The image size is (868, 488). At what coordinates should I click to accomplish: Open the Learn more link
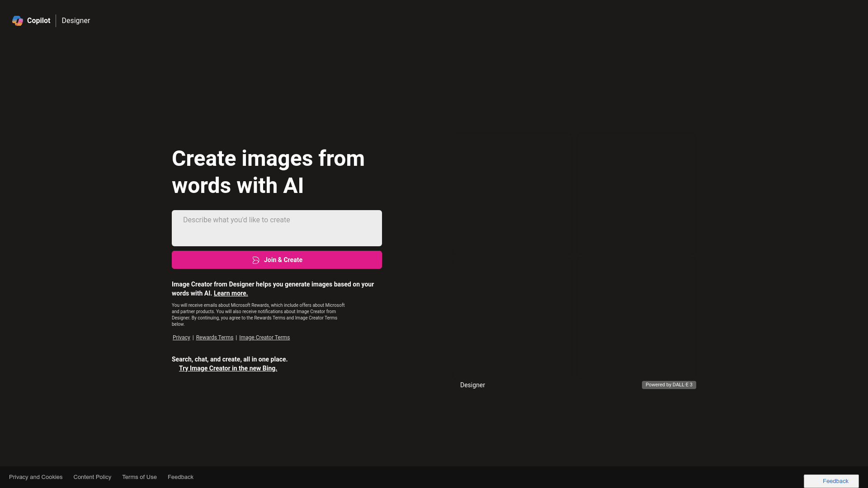(x=230, y=293)
